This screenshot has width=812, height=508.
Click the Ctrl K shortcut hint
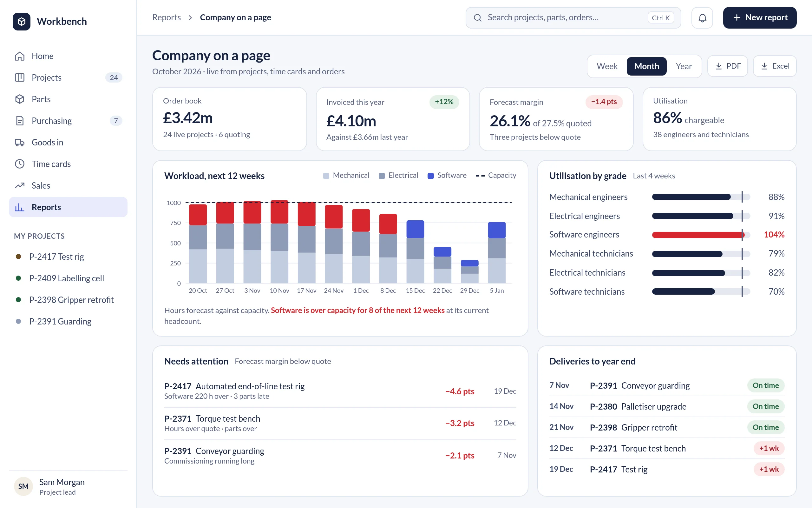click(661, 18)
